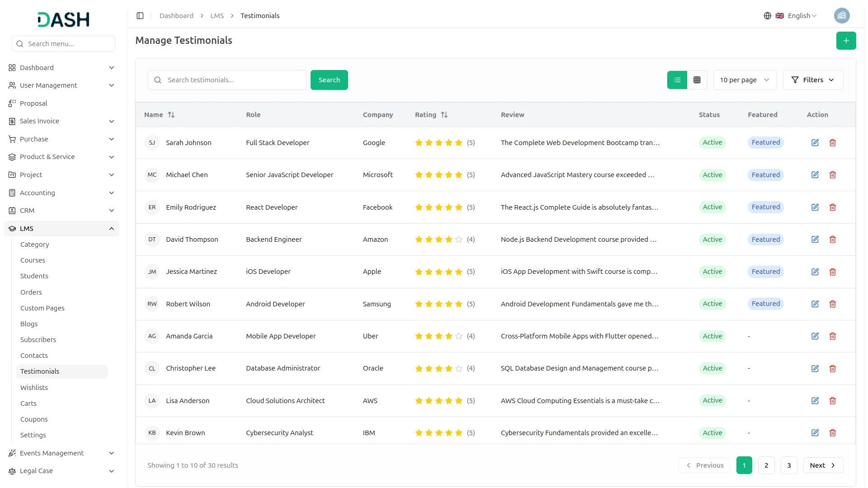
Task: Select Wishlists in the sidebar
Action: pos(34,388)
